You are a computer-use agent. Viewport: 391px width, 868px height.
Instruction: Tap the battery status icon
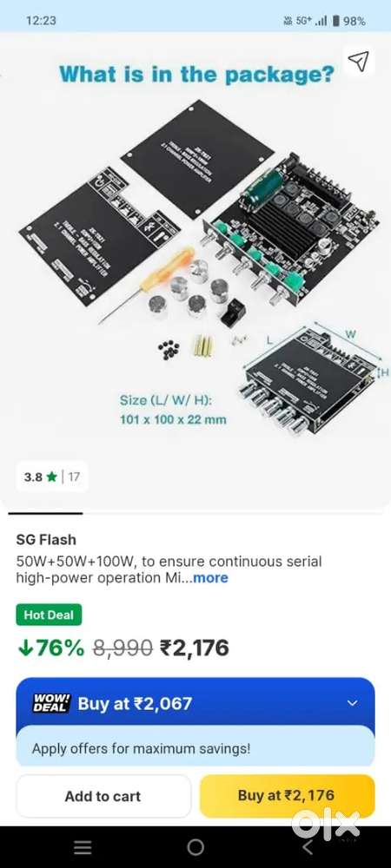tap(335, 21)
